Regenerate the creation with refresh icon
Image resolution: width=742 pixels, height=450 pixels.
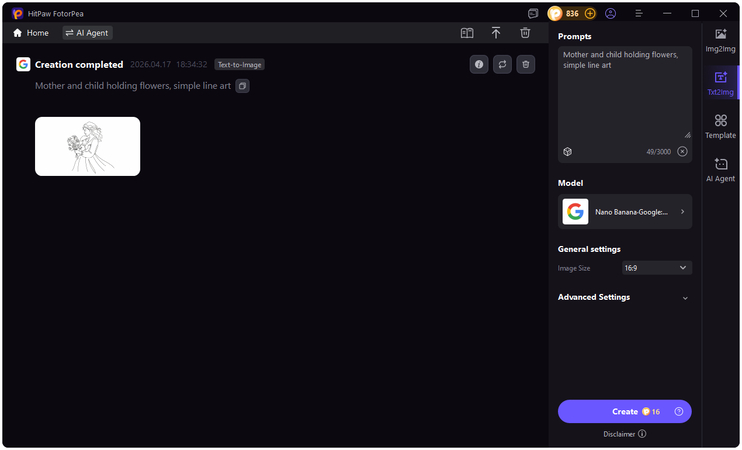click(x=502, y=64)
